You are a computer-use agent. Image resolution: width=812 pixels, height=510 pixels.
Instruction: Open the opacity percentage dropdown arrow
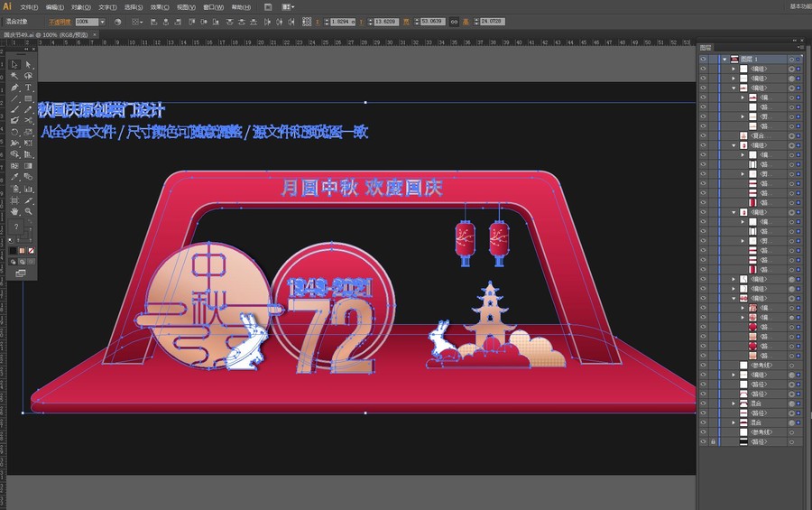pyautogui.click(x=102, y=22)
